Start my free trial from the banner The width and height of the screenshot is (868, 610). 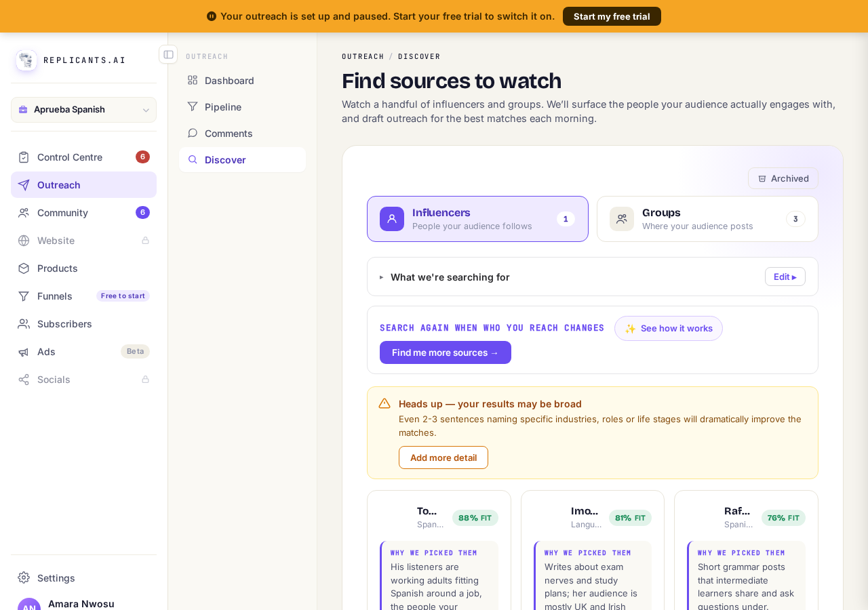coord(612,16)
